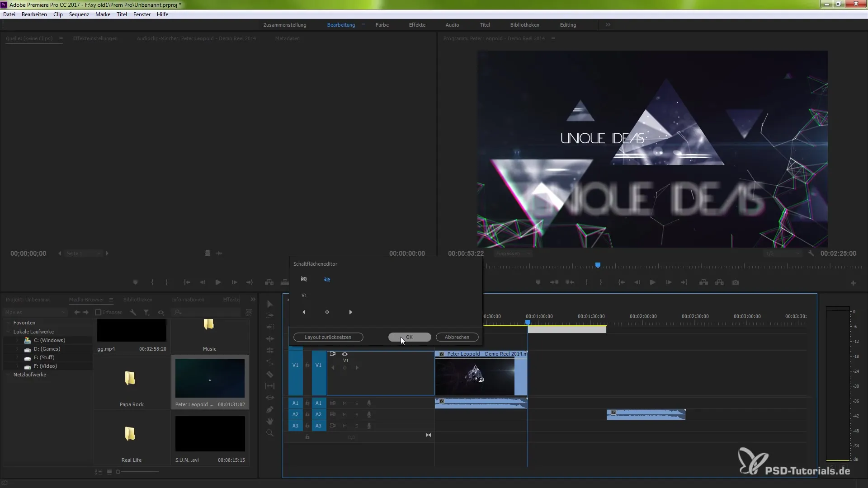Mute audio track A1
Screen dimensions: 868x488
pyautogui.click(x=344, y=403)
